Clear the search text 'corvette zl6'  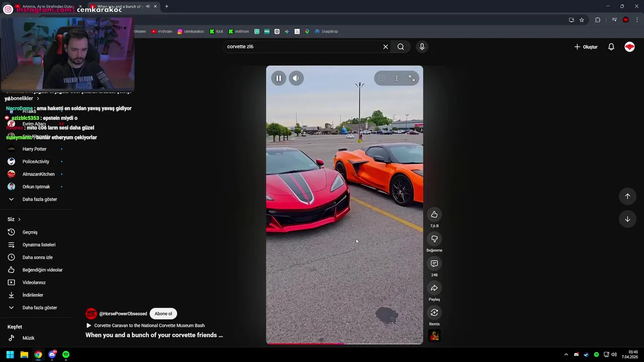point(385,47)
